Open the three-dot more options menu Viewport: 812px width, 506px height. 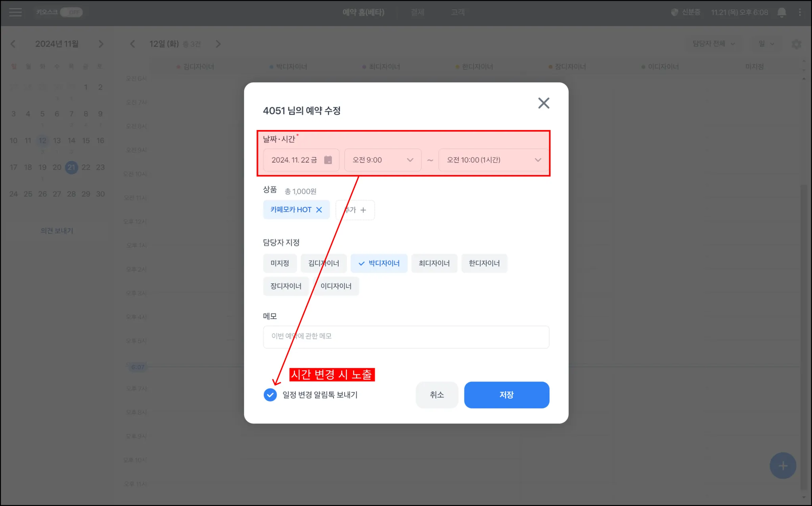800,12
